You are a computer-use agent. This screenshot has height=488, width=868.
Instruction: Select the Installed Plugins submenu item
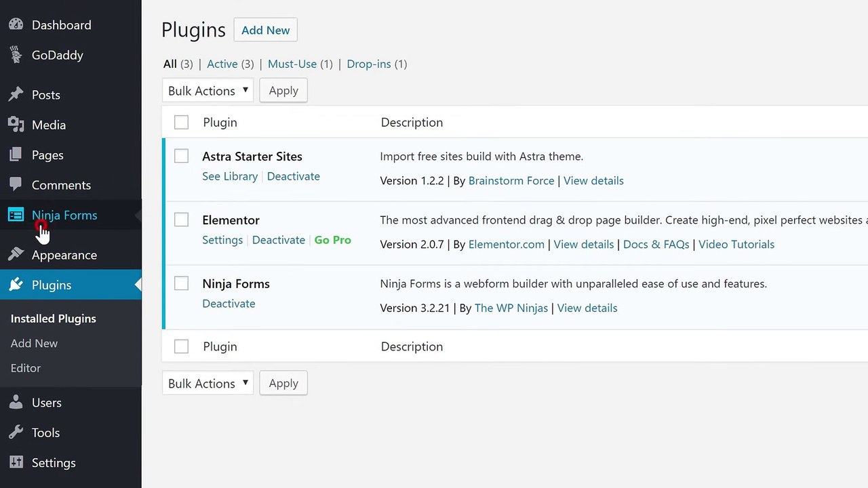pyautogui.click(x=54, y=319)
